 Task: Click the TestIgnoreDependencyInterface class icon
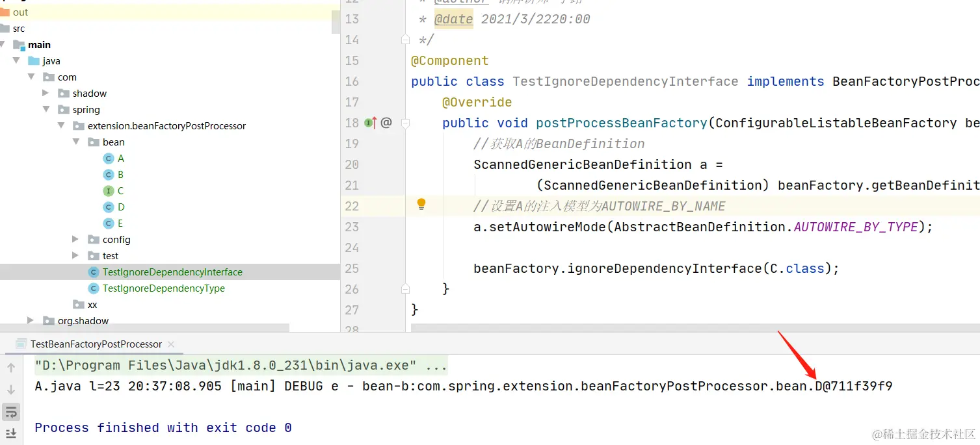click(94, 272)
